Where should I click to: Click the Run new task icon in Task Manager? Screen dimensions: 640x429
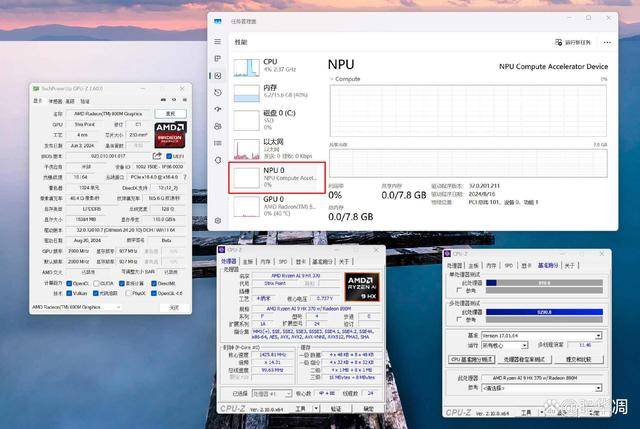pyautogui.click(x=558, y=42)
